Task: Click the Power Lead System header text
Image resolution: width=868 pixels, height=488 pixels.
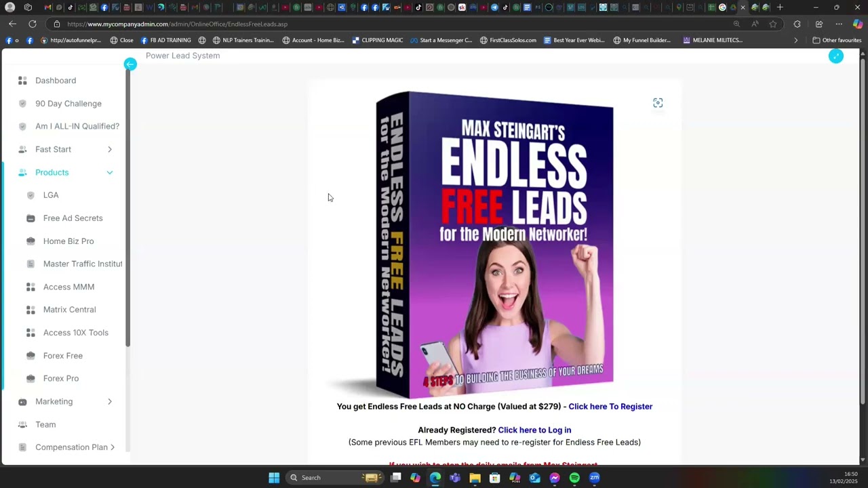Action: pyautogui.click(x=182, y=56)
